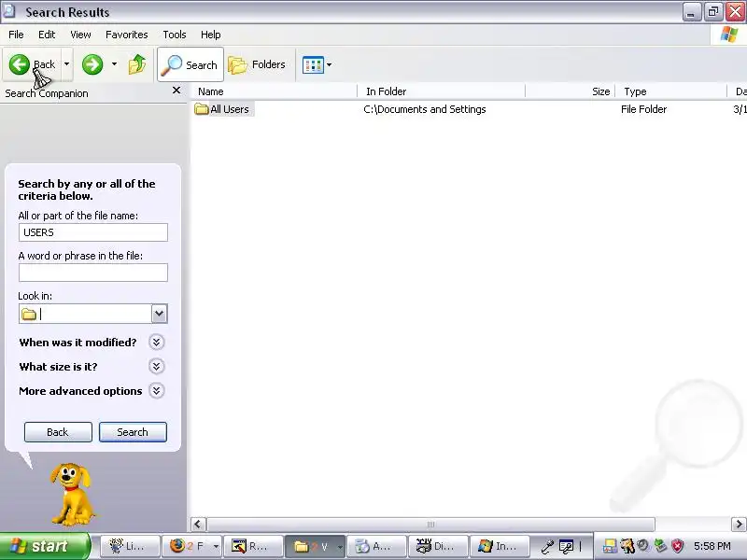The width and height of the screenshot is (747, 560).
Task: Go up one folder level
Action: [x=137, y=64]
